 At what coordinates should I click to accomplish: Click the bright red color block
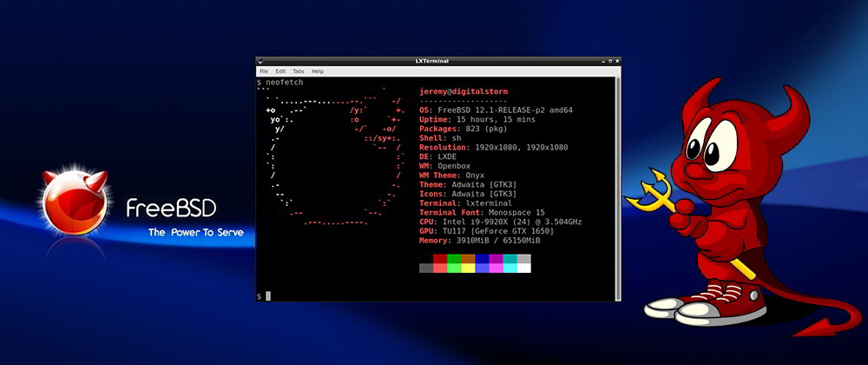point(440,268)
